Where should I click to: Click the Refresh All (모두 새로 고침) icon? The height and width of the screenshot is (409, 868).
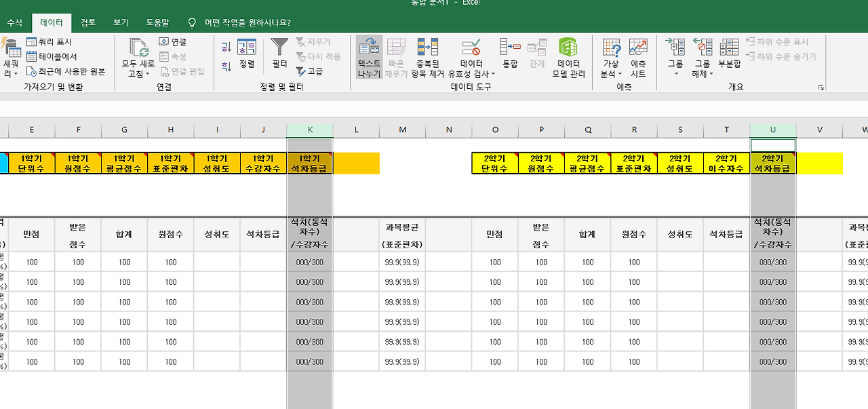[x=139, y=47]
